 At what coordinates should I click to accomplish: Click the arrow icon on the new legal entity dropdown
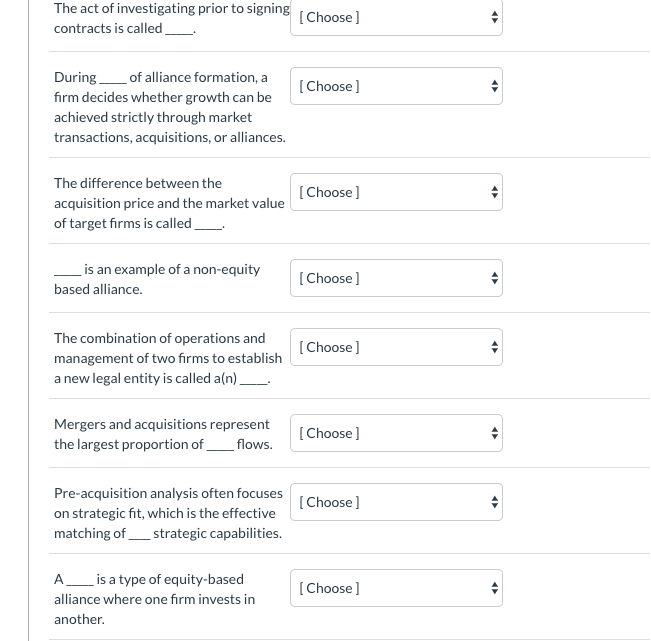click(492, 347)
